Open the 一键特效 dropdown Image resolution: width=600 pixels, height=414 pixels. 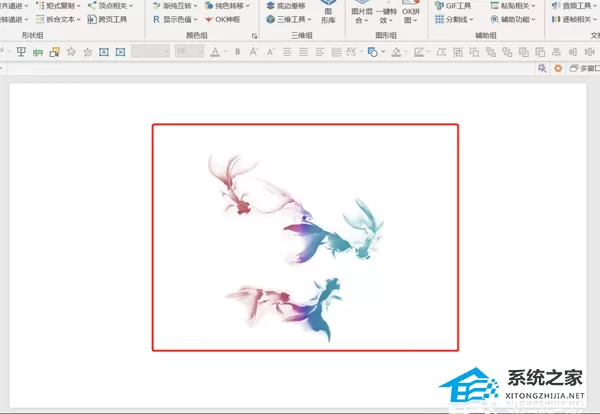[x=386, y=13]
